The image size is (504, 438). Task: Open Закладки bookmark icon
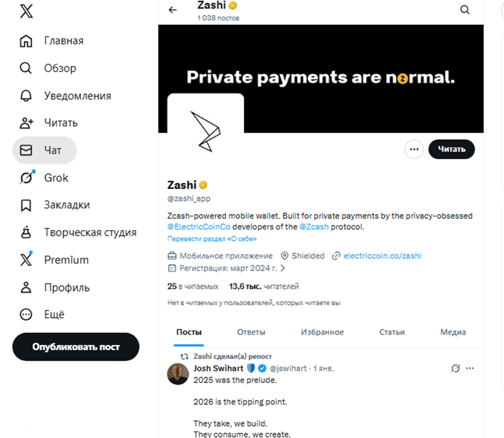click(26, 205)
